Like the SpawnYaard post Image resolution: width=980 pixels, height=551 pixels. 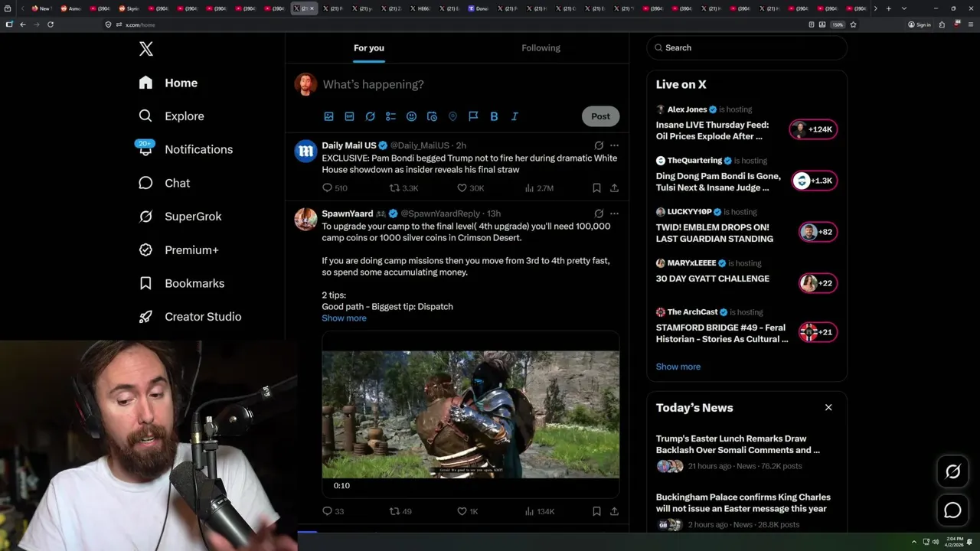tap(467, 511)
